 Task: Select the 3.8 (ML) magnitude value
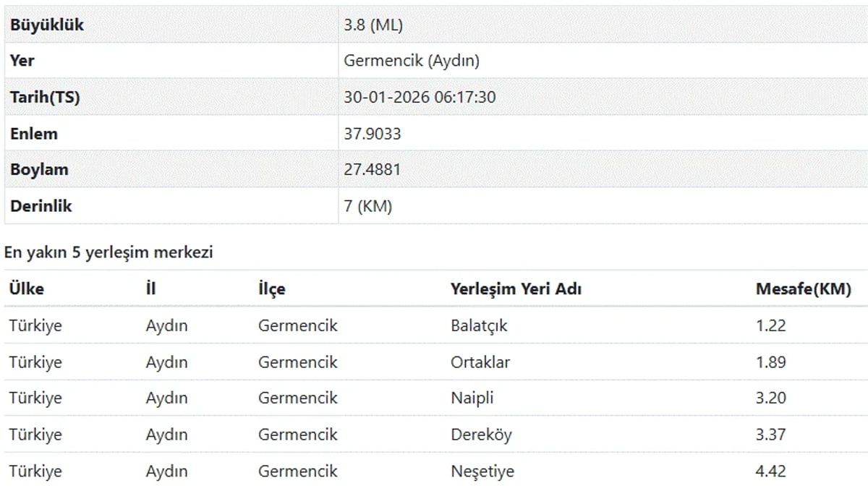tap(373, 25)
